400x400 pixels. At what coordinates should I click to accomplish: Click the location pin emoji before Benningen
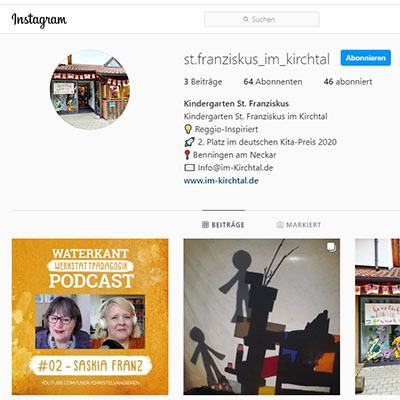(187, 155)
